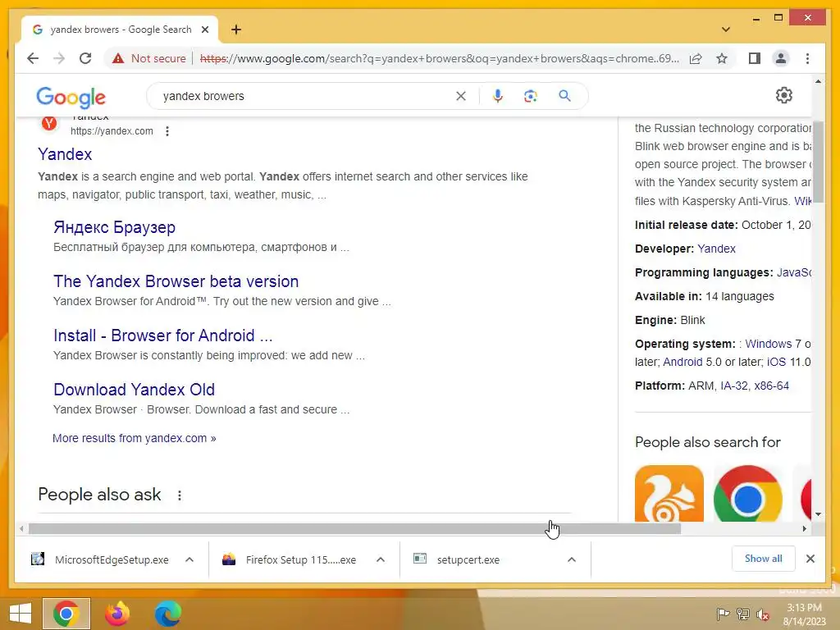This screenshot has height=630, width=840.
Task: Open a new tab
Action: (236, 30)
